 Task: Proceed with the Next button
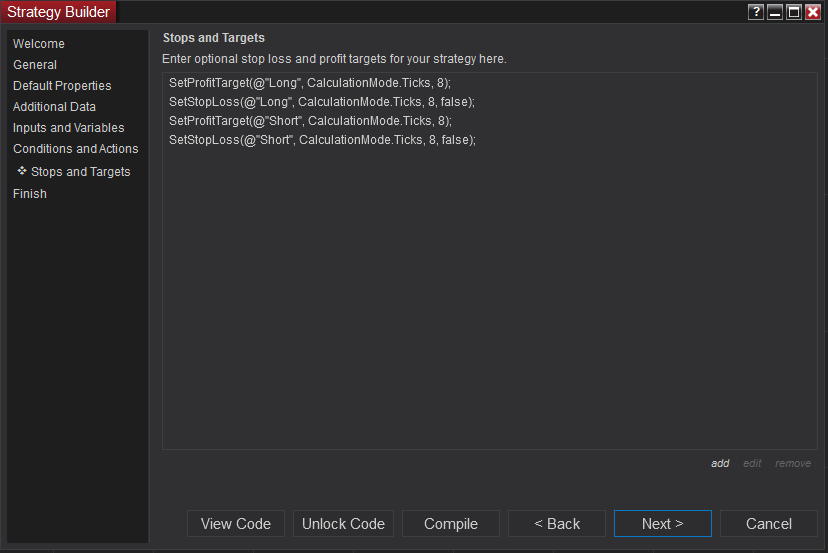662,524
